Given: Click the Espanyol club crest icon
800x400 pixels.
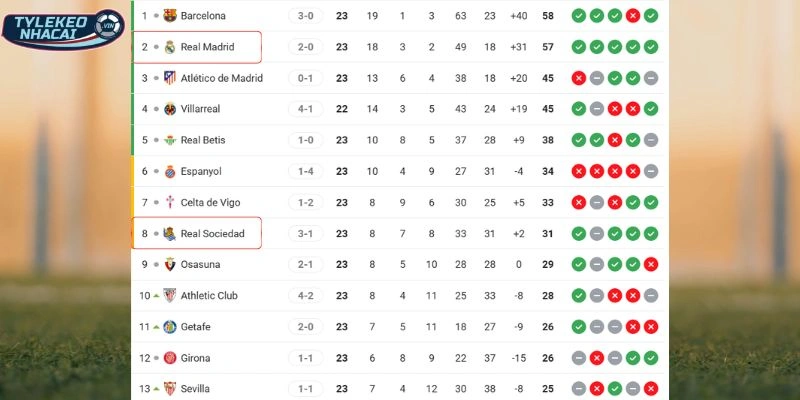Looking at the screenshot, I should pyautogui.click(x=170, y=171).
